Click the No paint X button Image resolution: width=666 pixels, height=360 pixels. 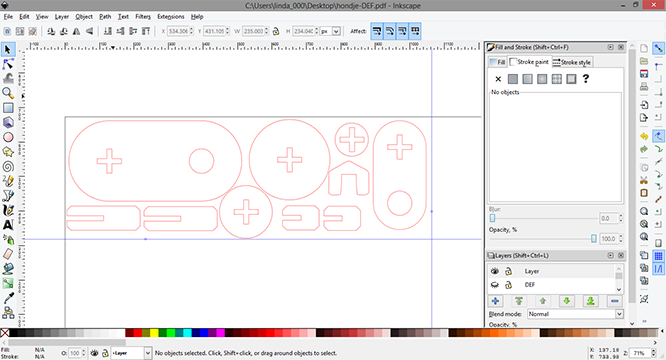[x=498, y=79]
